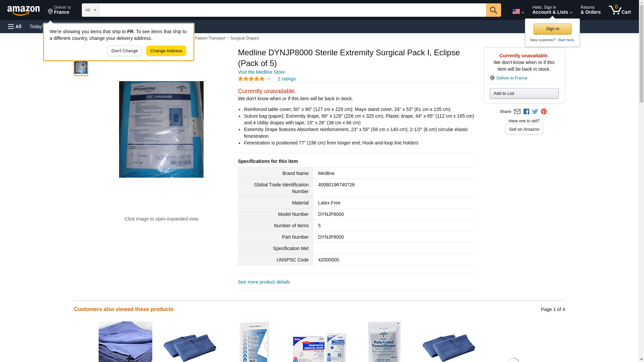This screenshot has width=644, height=362.
Task: Click the search magnifier Go button
Action: point(493,10)
